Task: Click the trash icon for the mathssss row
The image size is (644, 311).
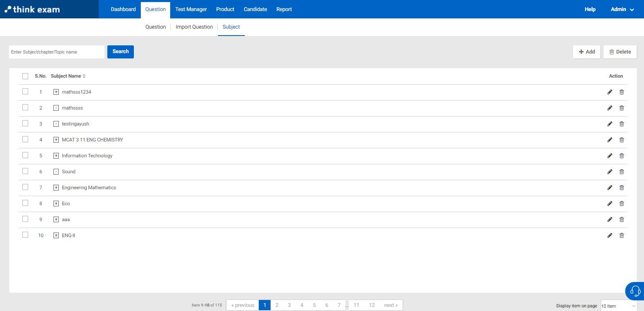Action: 622,108
